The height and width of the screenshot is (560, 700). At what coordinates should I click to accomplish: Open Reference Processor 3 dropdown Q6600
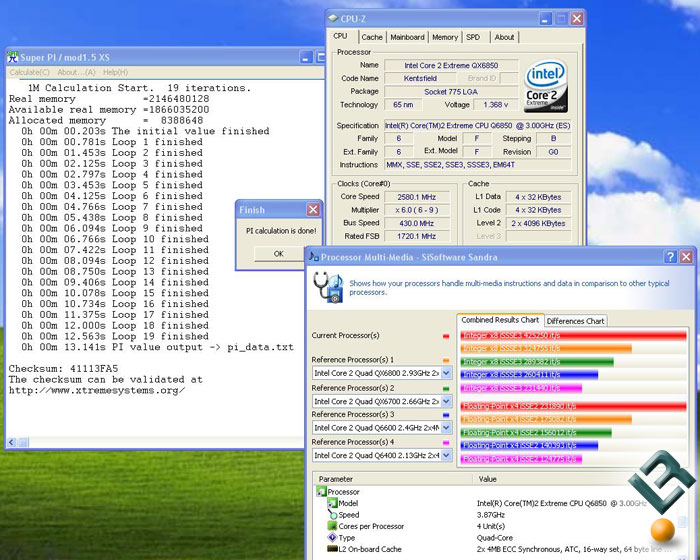point(446,428)
